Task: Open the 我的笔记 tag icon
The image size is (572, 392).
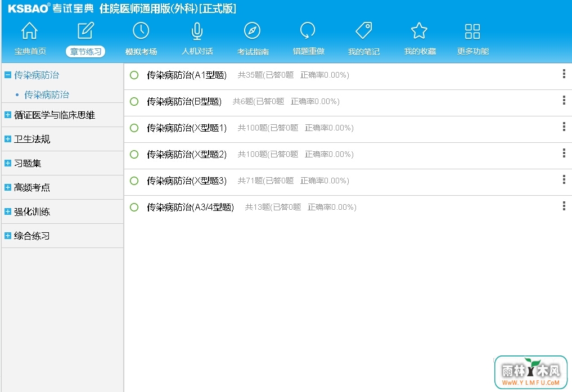Action: pyautogui.click(x=364, y=30)
